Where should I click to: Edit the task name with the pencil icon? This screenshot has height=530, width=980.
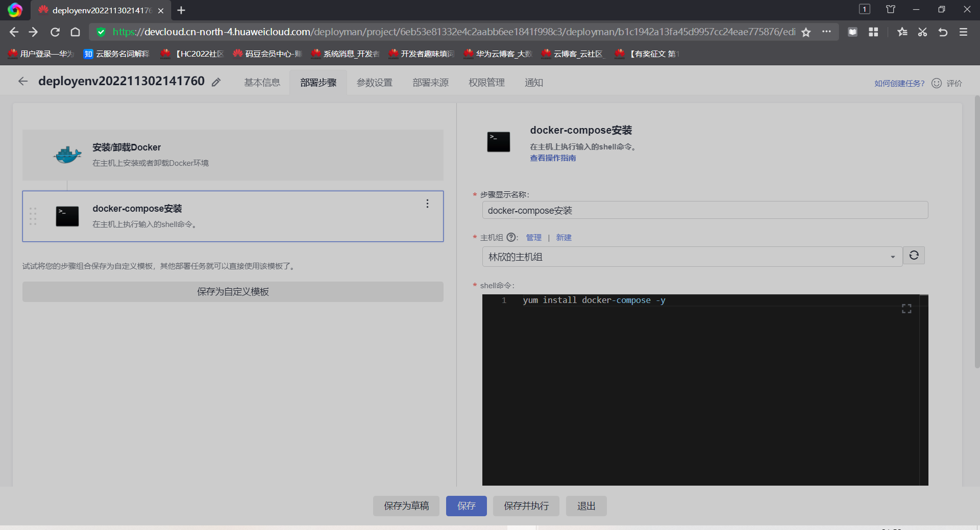(x=216, y=82)
